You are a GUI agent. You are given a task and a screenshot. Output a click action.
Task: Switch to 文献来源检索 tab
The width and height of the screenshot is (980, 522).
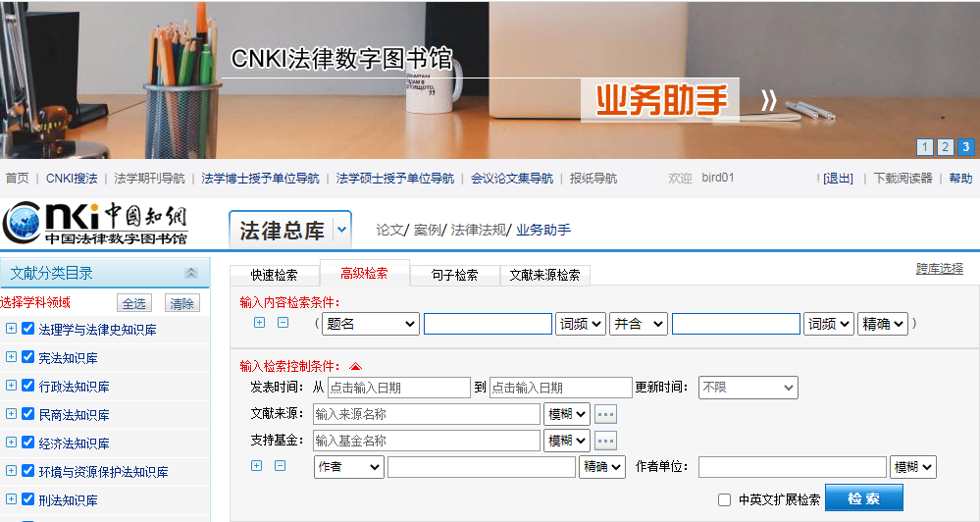pyautogui.click(x=545, y=275)
